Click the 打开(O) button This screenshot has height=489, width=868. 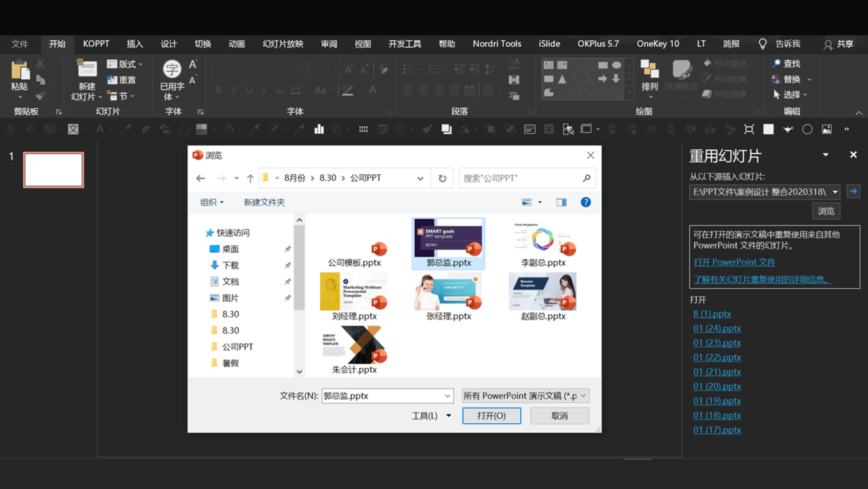491,416
